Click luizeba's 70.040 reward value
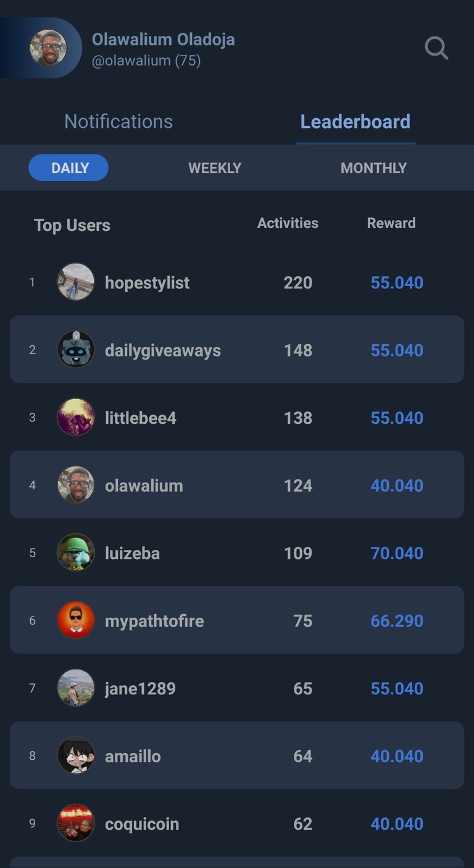This screenshot has height=868, width=474. coord(397,553)
